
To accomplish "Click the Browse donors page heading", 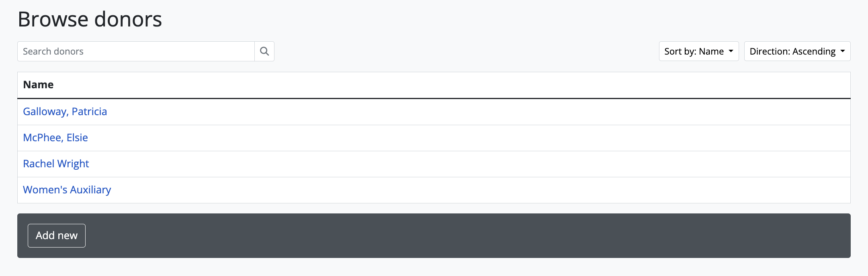I will pyautogui.click(x=90, y=19).
